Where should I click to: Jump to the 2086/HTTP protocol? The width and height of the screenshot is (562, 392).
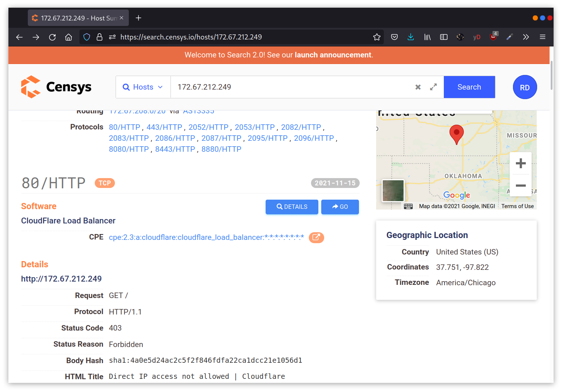point(175,138)
